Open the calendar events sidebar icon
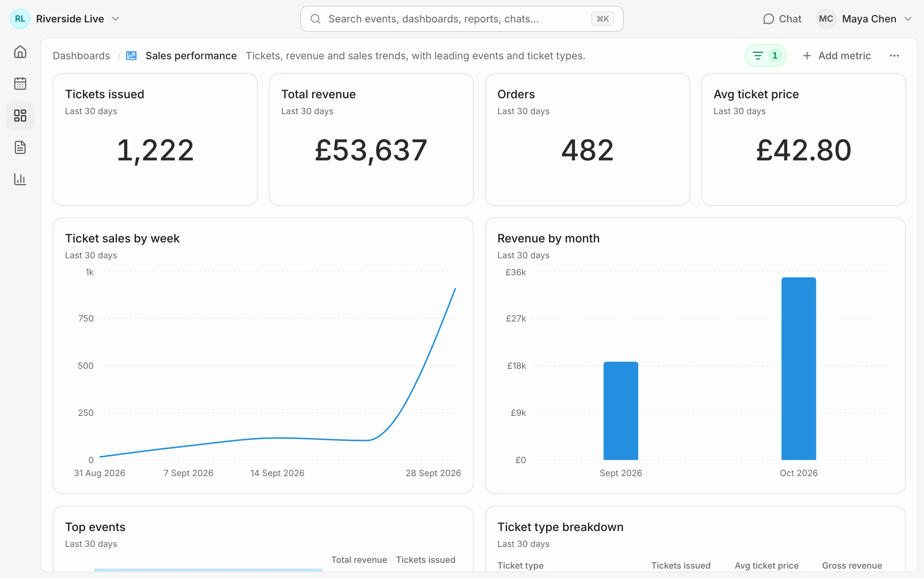This screenshot has width=924, height=578. click(20, 83)
